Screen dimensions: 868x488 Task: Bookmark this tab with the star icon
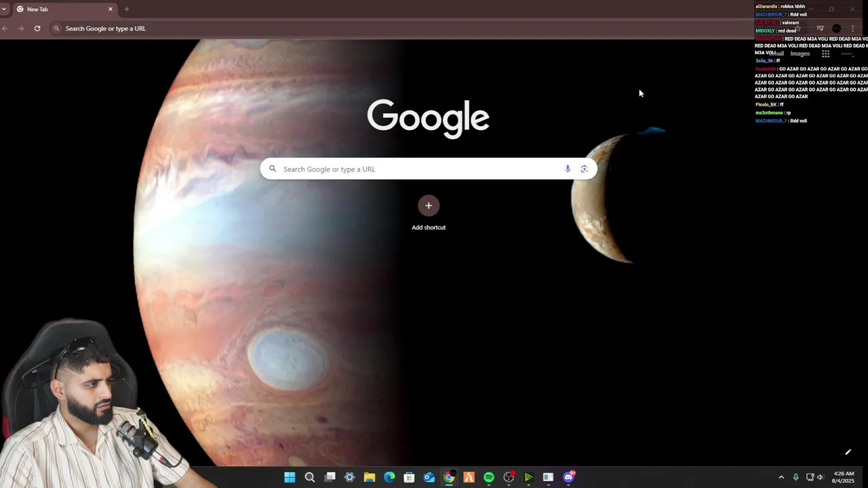pos(798,28)
